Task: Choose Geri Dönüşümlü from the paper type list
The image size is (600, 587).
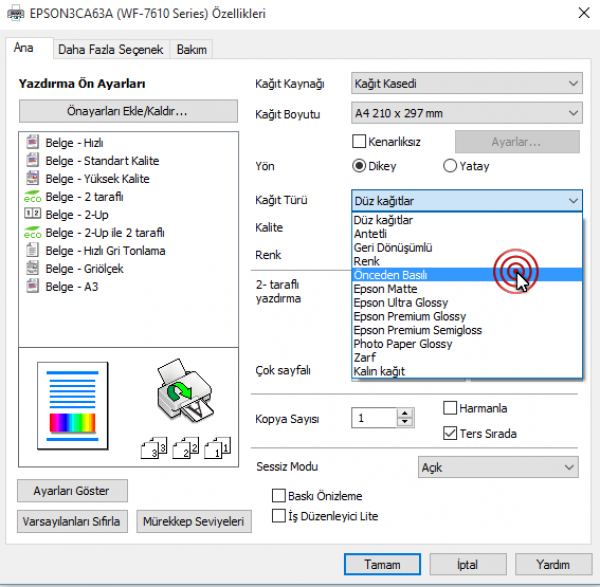Action: (467, 248)
